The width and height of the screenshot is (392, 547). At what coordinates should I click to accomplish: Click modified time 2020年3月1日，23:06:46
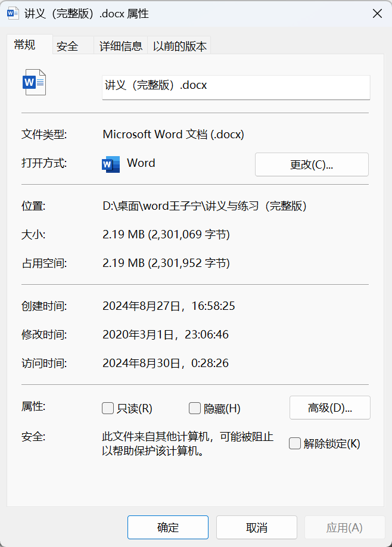166,334
